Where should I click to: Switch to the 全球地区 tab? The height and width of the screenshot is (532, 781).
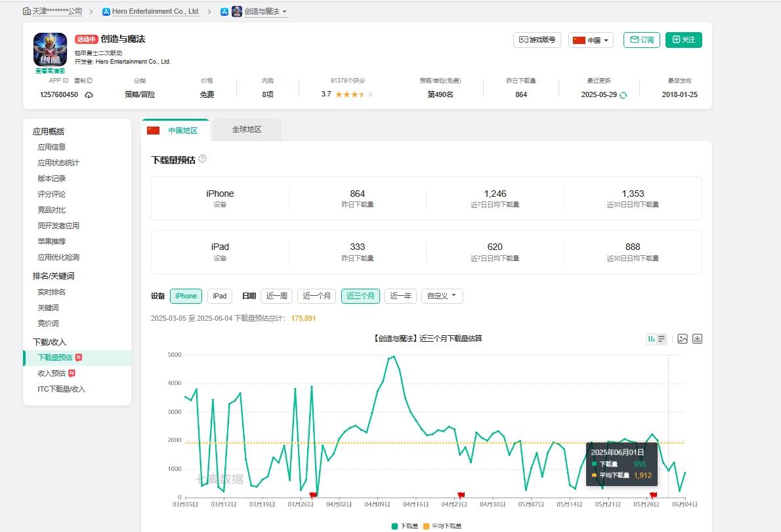(247, 129)
